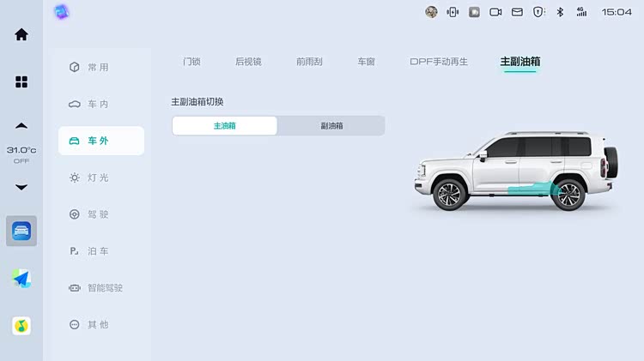The height and width of the screenshot is (361, 644).
Task: Launch the navigation paper-plane app
Action: (21, 279)
